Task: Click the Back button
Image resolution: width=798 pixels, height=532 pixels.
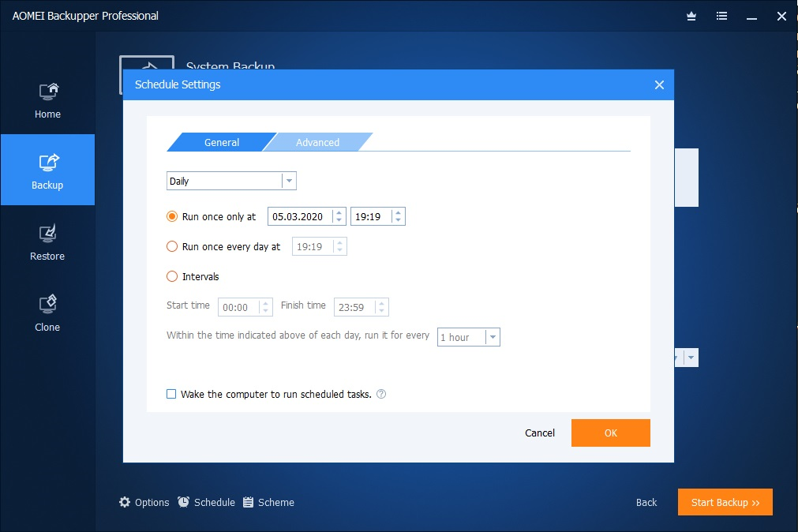Action: (x=646, y=503)
